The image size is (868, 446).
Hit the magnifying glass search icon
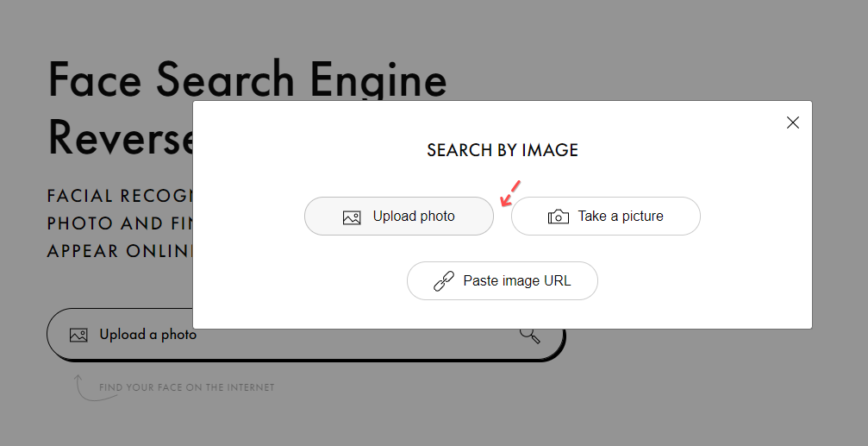click(530, 335)
